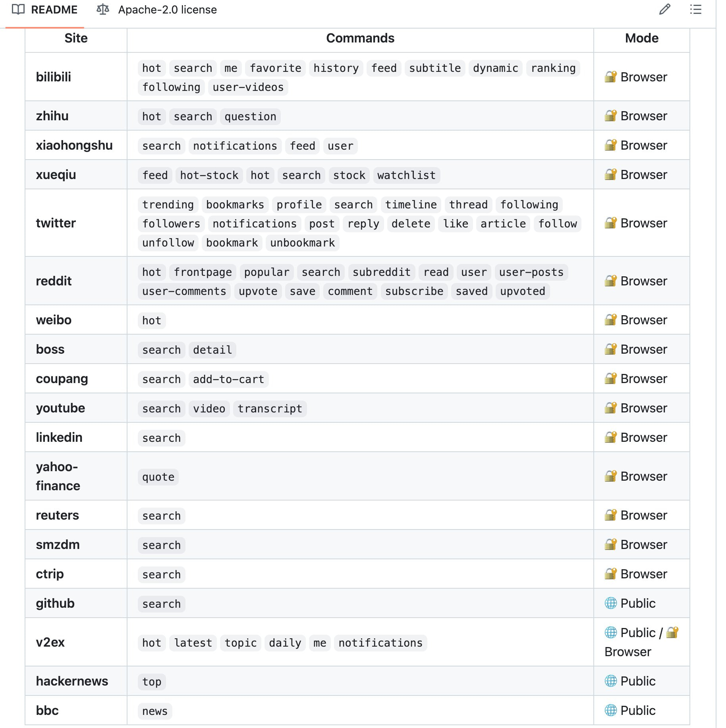This screenshot has height=728, width=726.
Task: Click the globe icon in bbc row
Action: point(610,710)
